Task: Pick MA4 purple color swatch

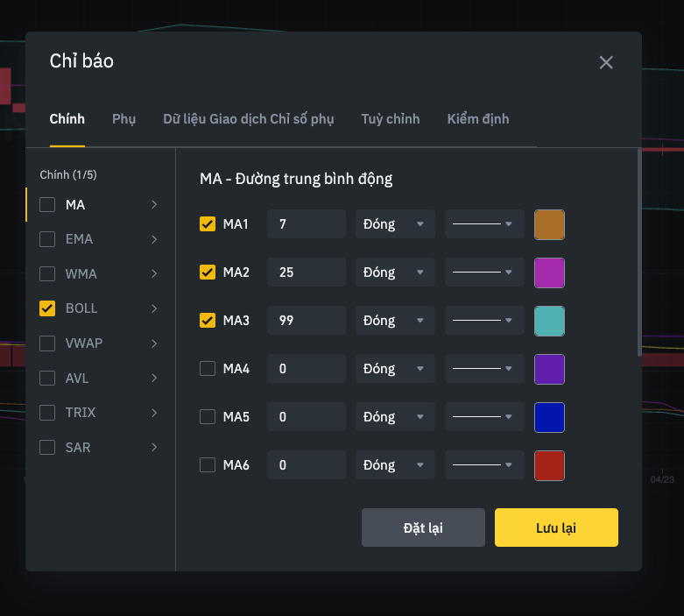Action: [549, 369]
